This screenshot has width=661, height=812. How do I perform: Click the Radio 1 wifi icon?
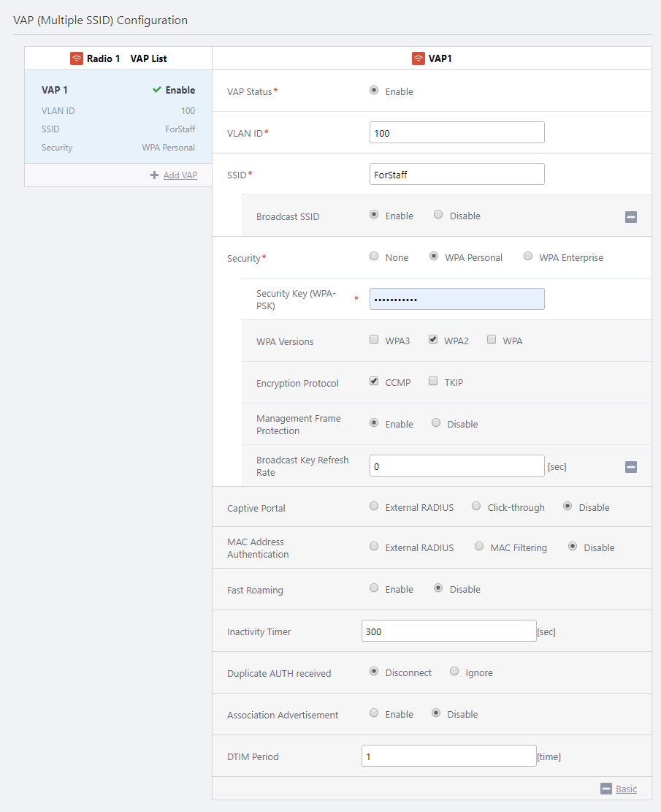[77, 58]
